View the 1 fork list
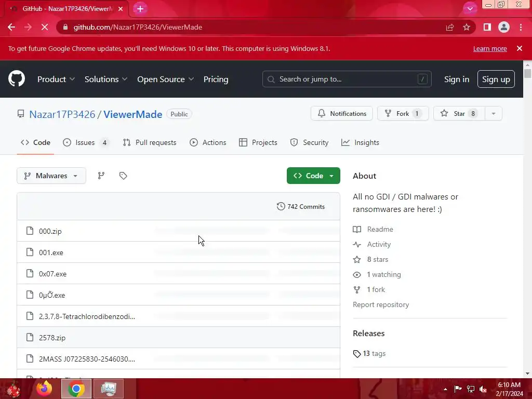Image resolution: width=532 pixels, height=399 pixels. click(369, 290)
